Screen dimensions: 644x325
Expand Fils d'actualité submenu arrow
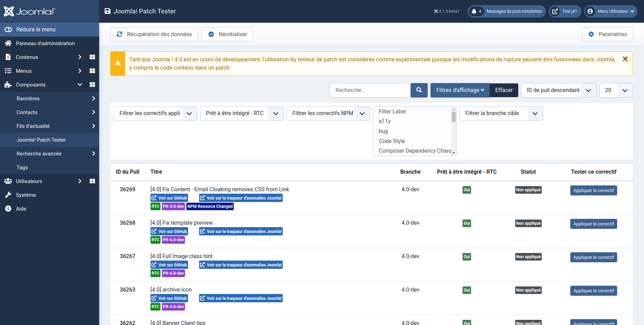pos(94,126)
